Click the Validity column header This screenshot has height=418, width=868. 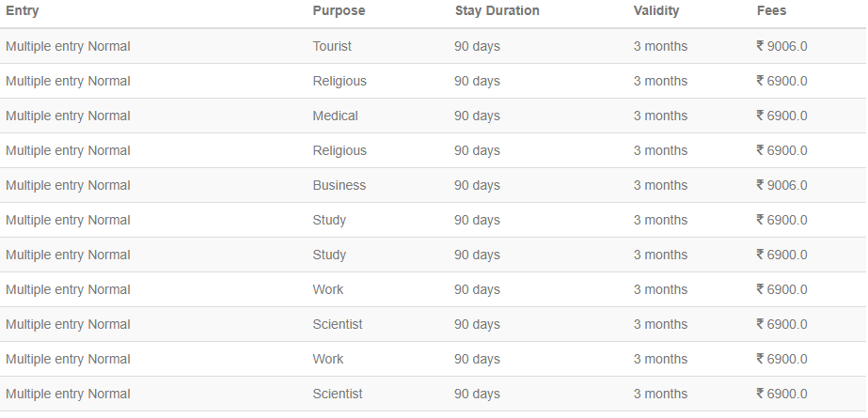[656, 11]
